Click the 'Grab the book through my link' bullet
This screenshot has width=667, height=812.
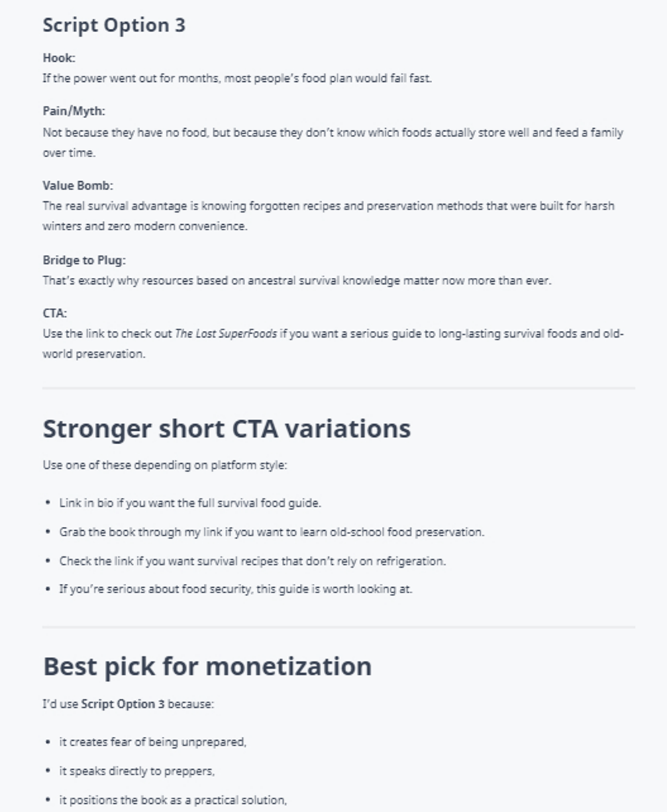pos(271,532)
